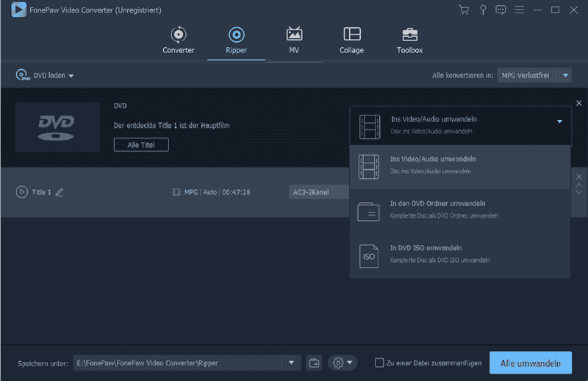Click the DVD folder icon in list

[368, 212]
